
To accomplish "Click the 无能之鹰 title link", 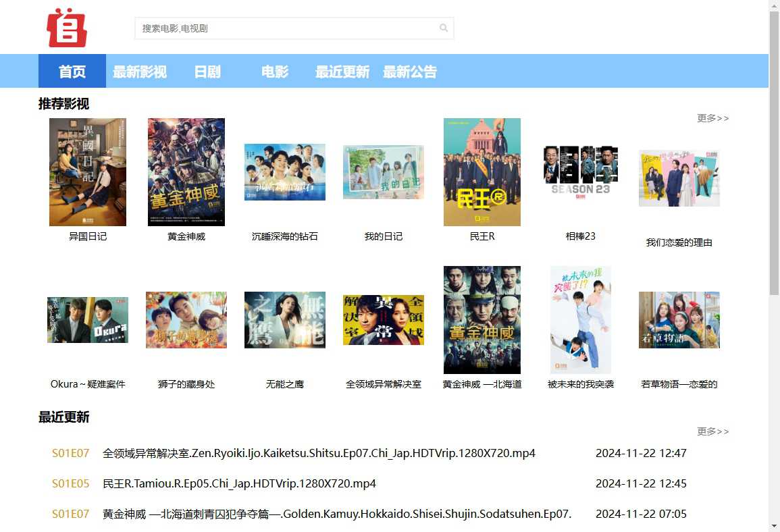I will pos(284,384).
